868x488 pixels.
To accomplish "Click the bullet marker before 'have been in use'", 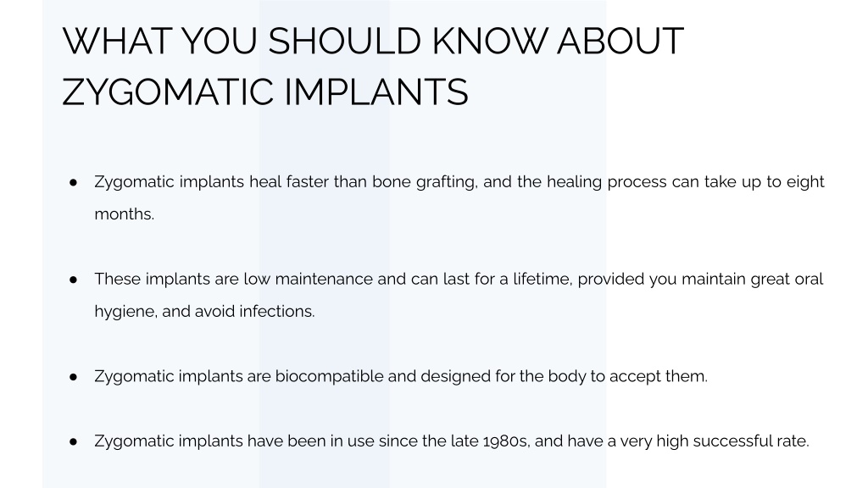I will 73,441.
